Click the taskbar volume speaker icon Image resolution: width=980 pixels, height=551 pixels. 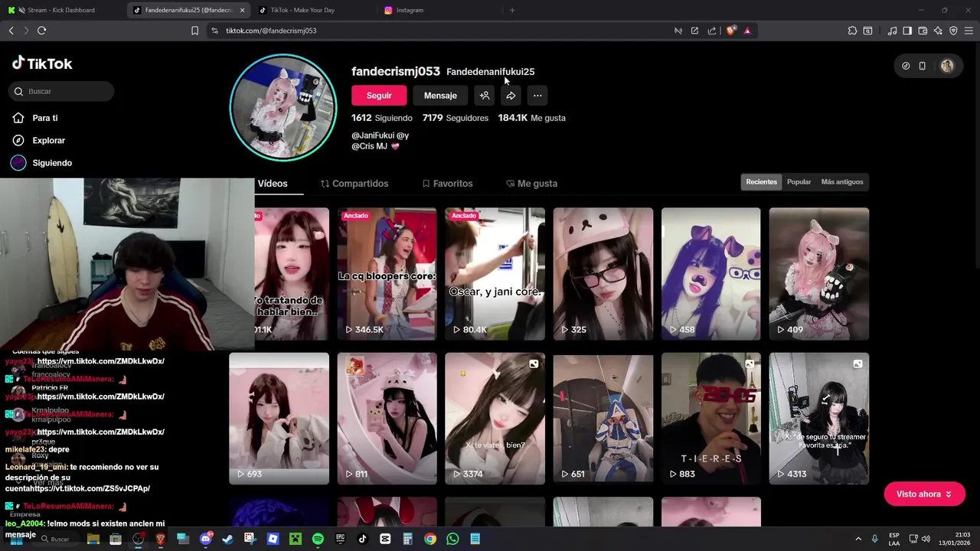pyautogui.click(x=926, y=539)
